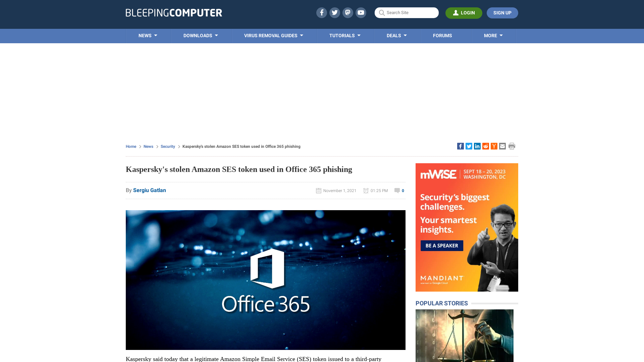Open the YouTube channel icon in header
The width and height of the screenshot is (644, 362).
[361, 13]
